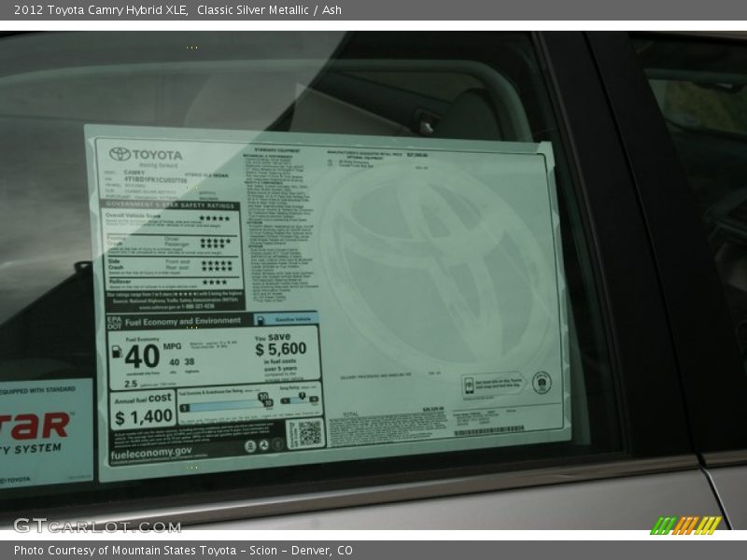Screen dimensions: 747x560
Task: Click the gasoline vehicle pump icon
Action: coord(259,320)
